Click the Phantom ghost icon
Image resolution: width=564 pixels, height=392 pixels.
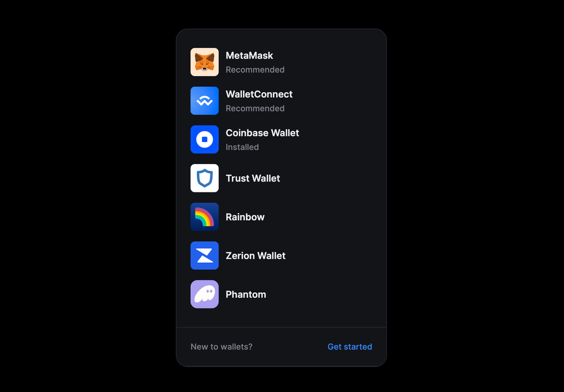[204, 294]
